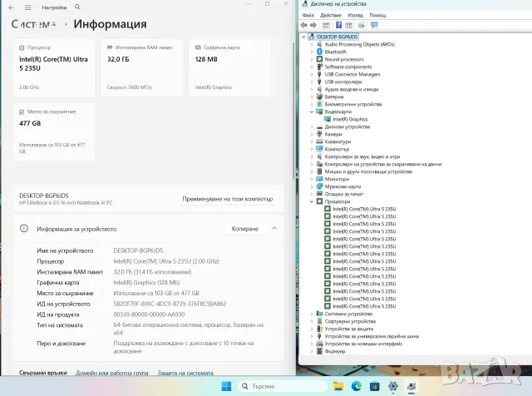Click Forward arrow in Device Manager toolbar
The image size is (532, 396).
point(313,25)
